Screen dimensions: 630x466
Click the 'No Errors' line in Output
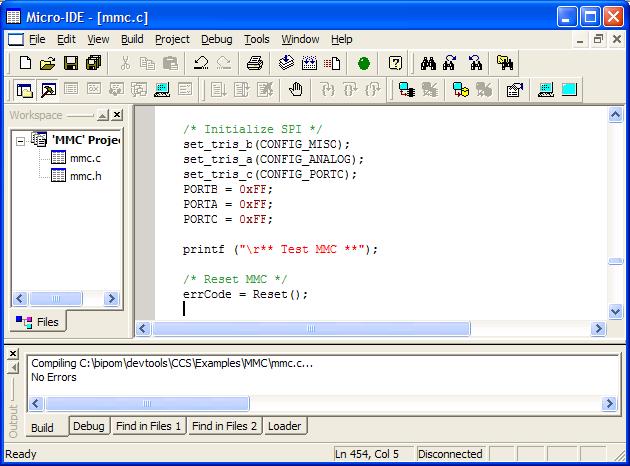tap(54, 377)
